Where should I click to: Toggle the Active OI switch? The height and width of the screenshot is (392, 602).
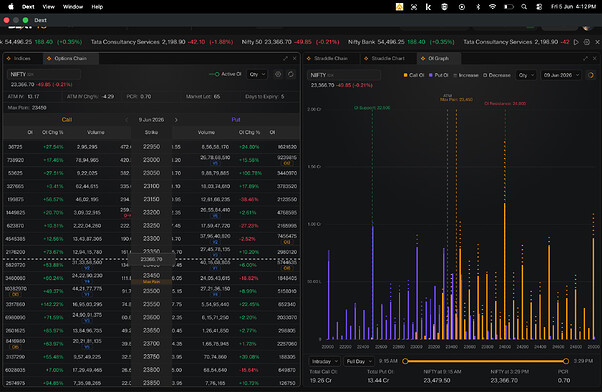(x=214, y=74)
